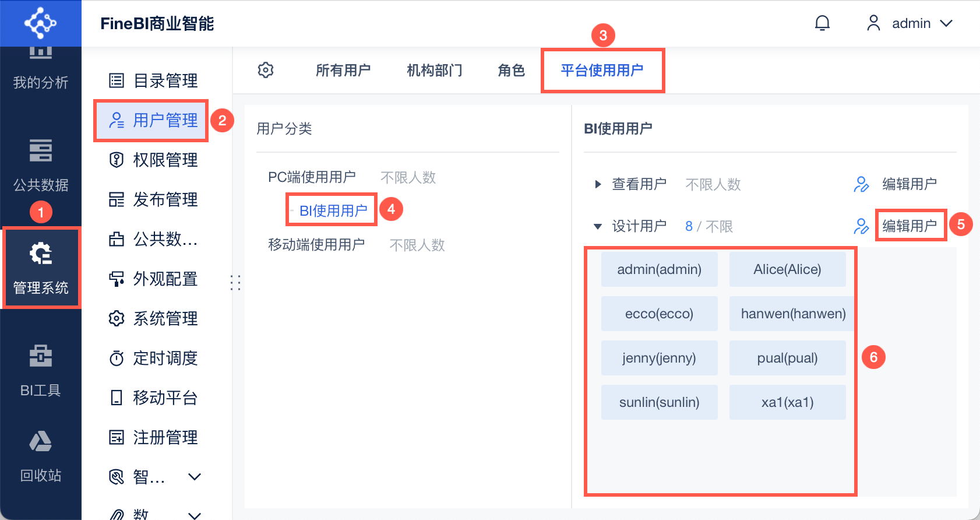Screen dimensions: 980x520
Task: Open the settings gear in tab bar
Action: (x=266, y=70)
